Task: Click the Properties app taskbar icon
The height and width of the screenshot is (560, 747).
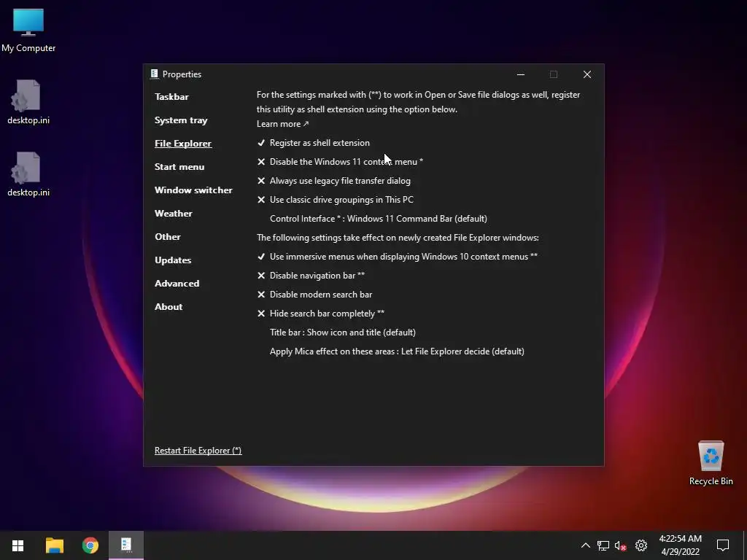Action: pyautogui.click(x=126, y=545)
